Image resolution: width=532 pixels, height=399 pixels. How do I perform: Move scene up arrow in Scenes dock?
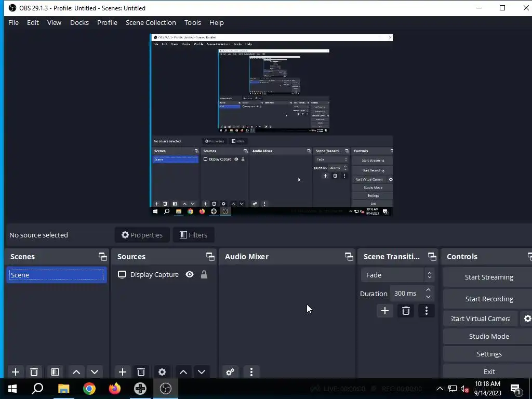[76, 372]
